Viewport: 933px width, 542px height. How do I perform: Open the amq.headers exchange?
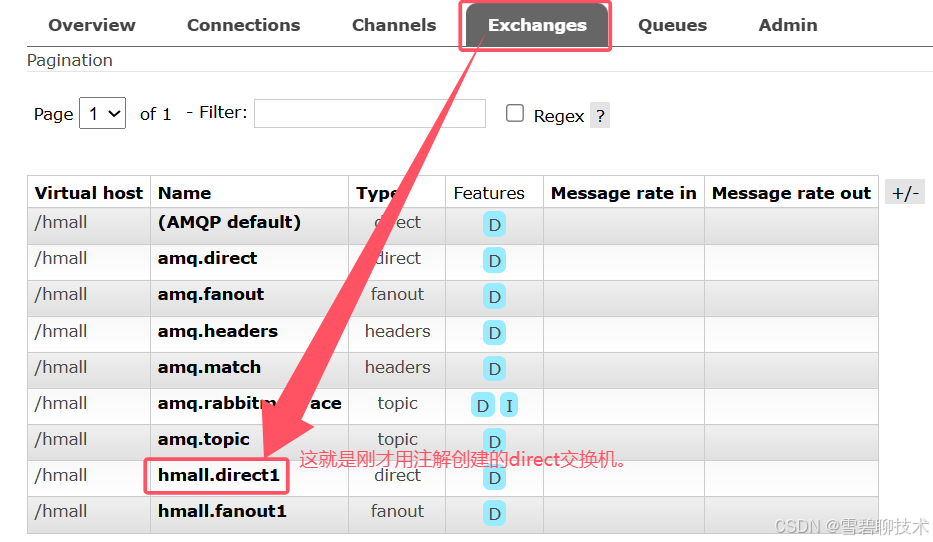pyautogui.click(x=218, y=331)
